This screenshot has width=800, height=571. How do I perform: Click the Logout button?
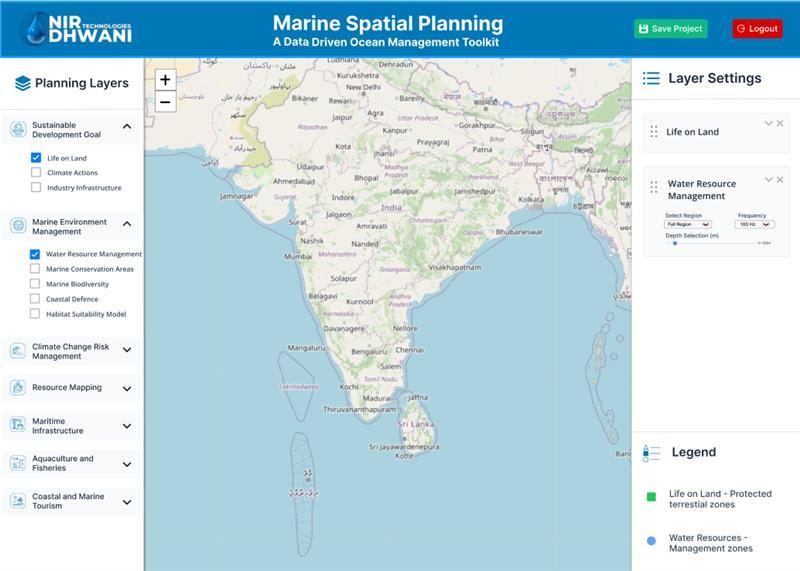[757, 29]
